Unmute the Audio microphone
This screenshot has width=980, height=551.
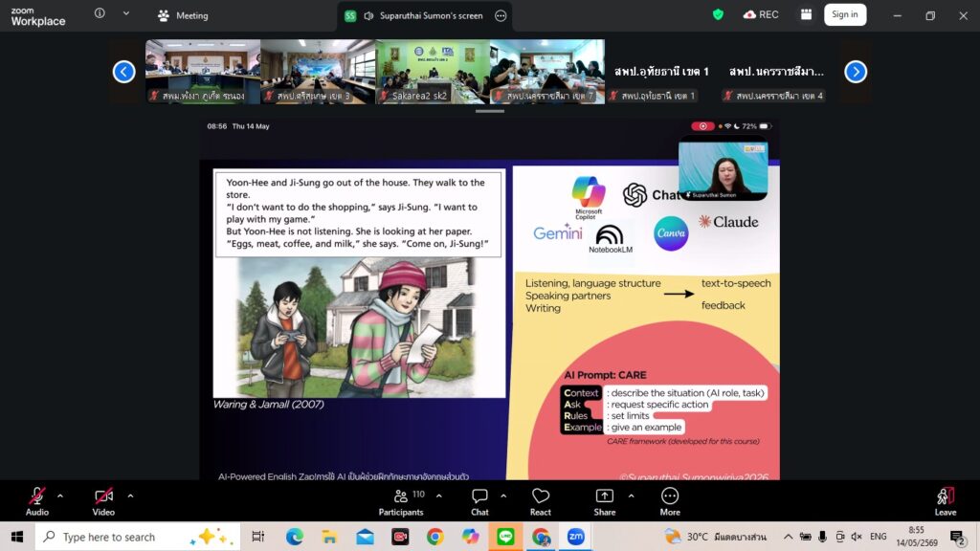coord(37,501)
